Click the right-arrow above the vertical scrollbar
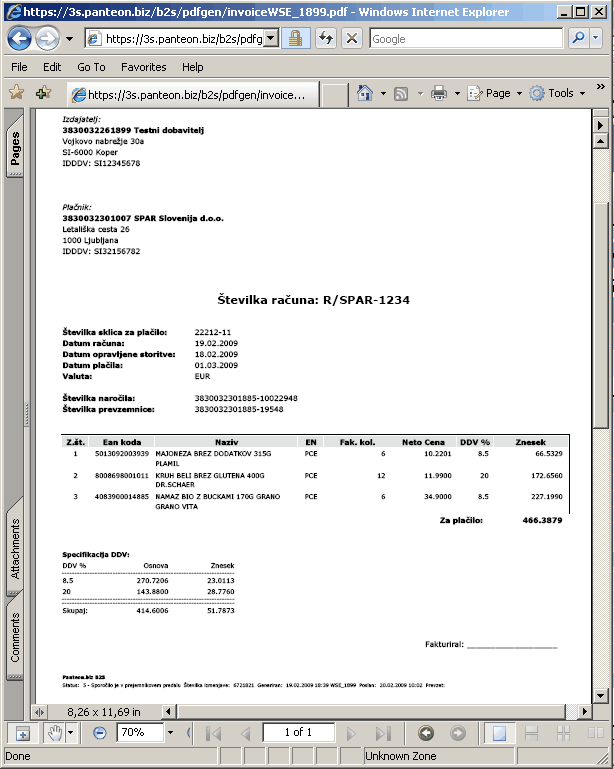Screen dimensions: 614x769 600,125
